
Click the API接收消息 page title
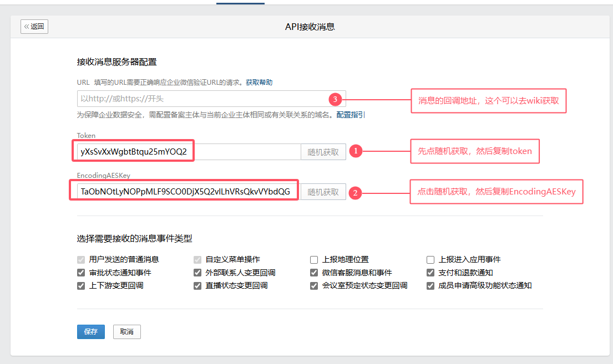click(x=310, y=27)
